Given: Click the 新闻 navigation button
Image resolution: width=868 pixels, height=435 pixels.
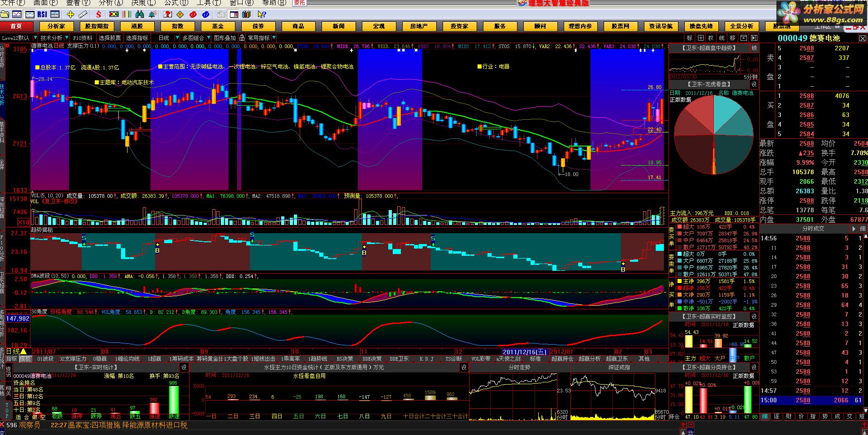Looking at the screenshot, I should click(x=339, y=26).
